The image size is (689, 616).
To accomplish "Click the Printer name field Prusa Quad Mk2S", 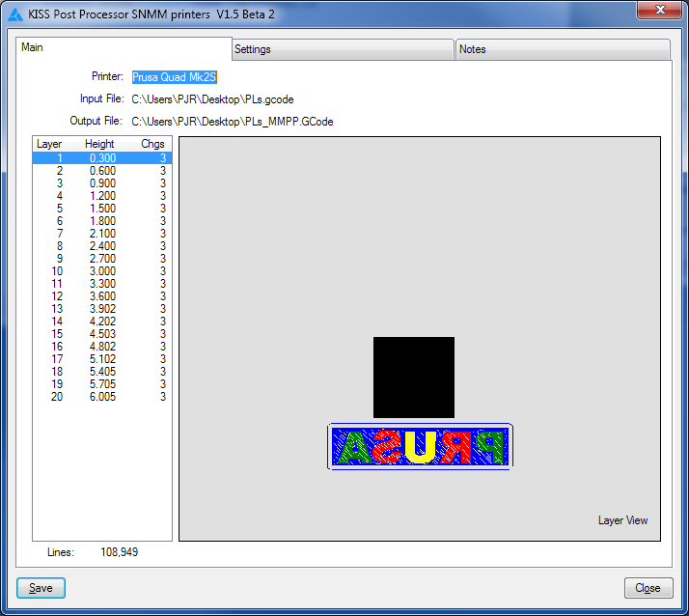I will coord(175,77).
